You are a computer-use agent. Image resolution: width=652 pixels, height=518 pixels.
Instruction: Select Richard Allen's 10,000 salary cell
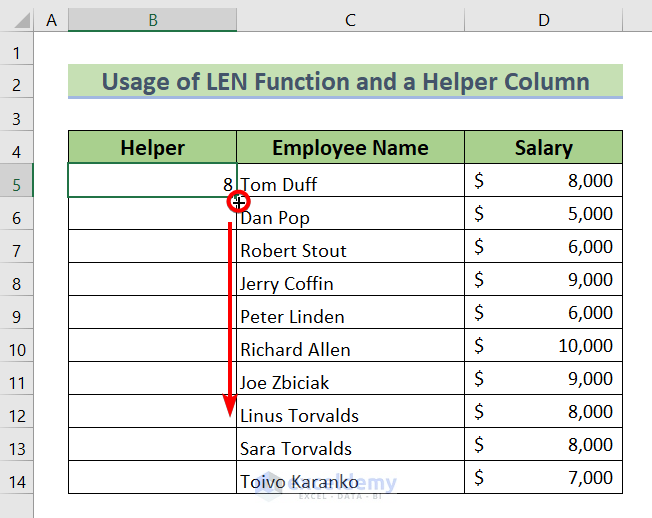click(543, 347)
